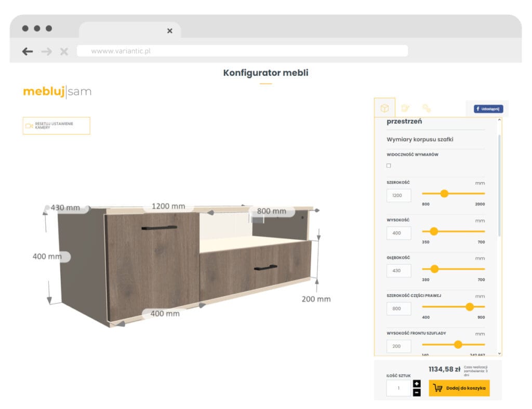Enable the Widoczność Wymiarów checkbox
This screenshot has width=532, height=409.
click(388, 165)
